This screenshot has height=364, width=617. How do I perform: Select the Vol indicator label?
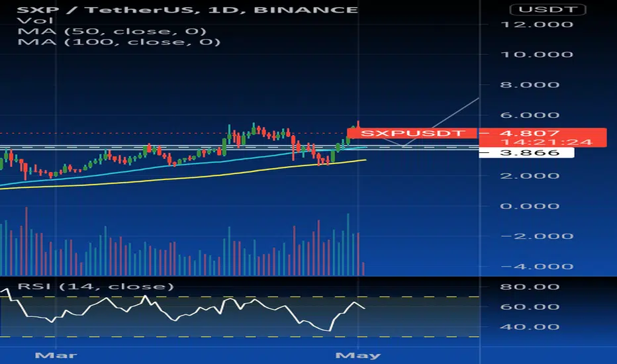coord(35,21)
